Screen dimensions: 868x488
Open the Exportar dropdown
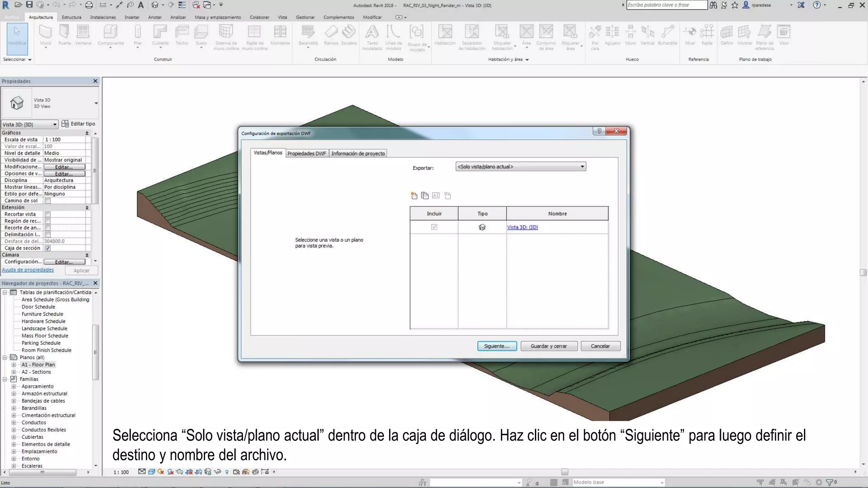coord(520,166)
